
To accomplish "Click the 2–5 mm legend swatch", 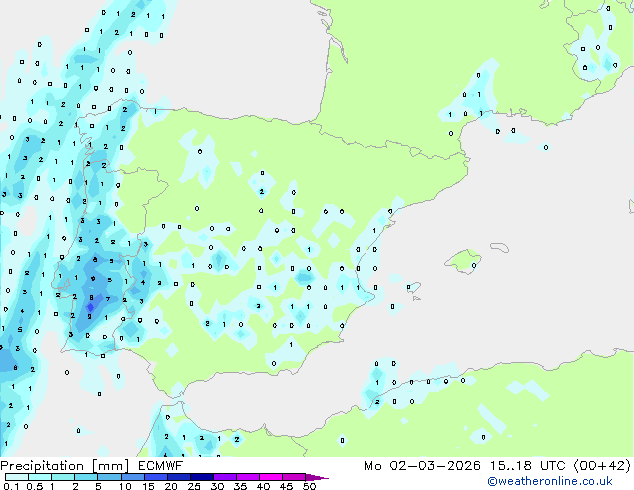I will [x=86, y=477].
